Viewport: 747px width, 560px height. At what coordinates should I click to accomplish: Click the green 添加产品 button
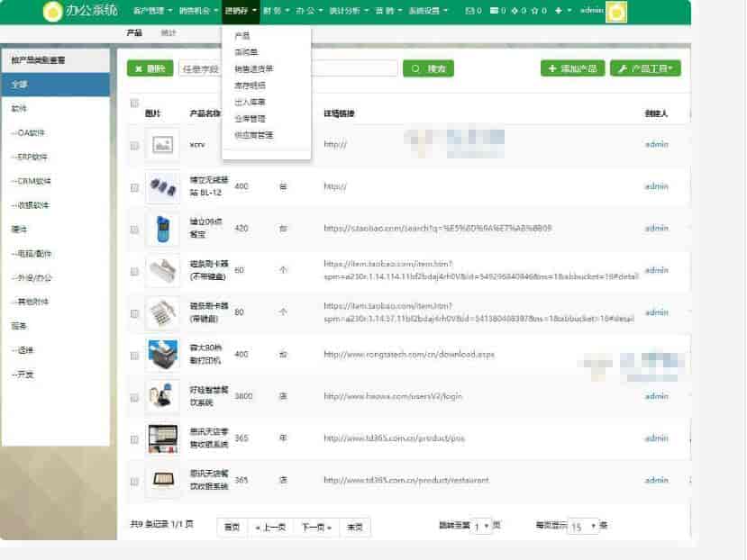coord(572,68)
